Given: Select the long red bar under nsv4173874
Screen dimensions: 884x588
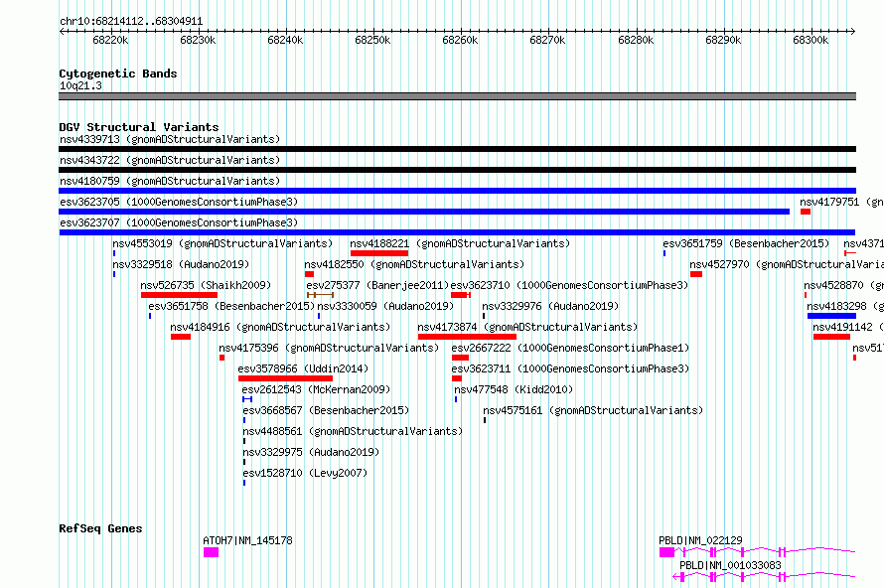Looking at the screenshot, I should [x=468, y=337].
